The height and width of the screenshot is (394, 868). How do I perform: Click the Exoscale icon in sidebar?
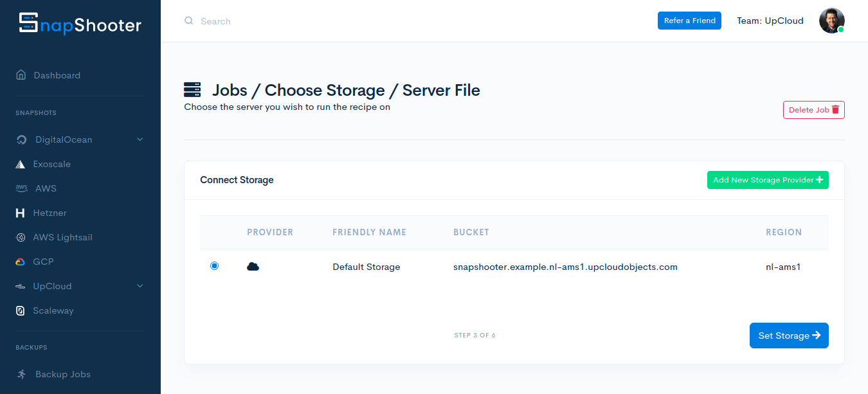point(21,165)
